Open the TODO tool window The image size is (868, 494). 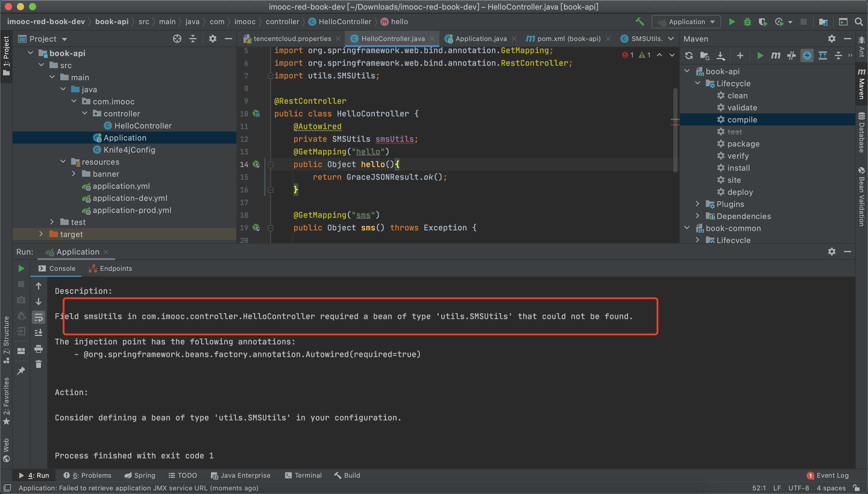[183, 475]
